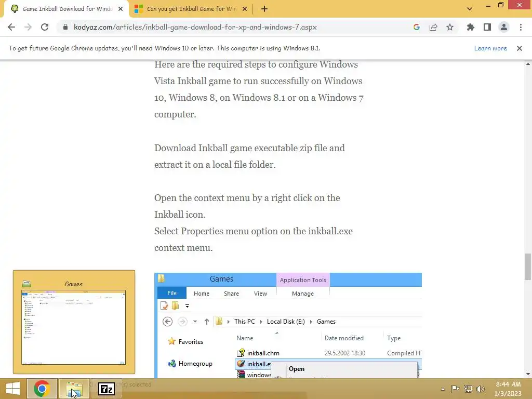532x399 pixels.
Task: Open Chrome's three-dot menu
Action: pyautogui.click(x=521, y=27)
